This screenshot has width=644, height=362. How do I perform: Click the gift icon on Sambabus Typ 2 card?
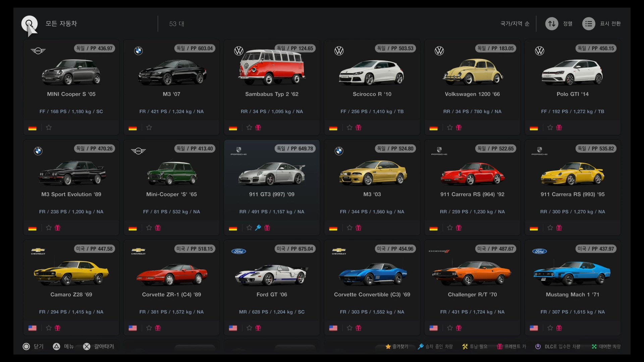pyautogui.click(x=258, y=127)
